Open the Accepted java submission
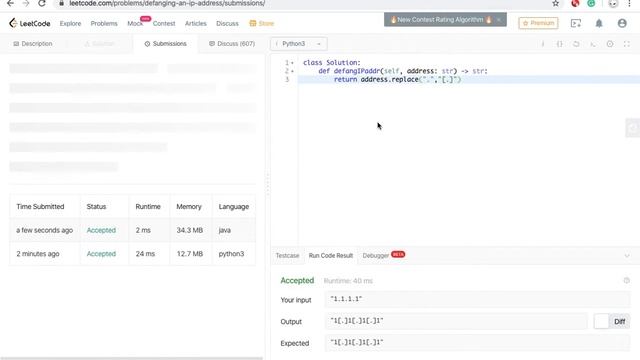This screenshot has width=640, height=360. [101, 230]
